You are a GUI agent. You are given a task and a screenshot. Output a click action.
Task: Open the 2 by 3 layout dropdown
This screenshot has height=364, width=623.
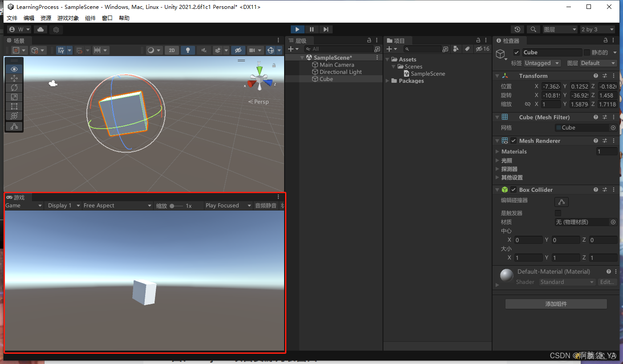pyautogui.click(x=597, y=28)
